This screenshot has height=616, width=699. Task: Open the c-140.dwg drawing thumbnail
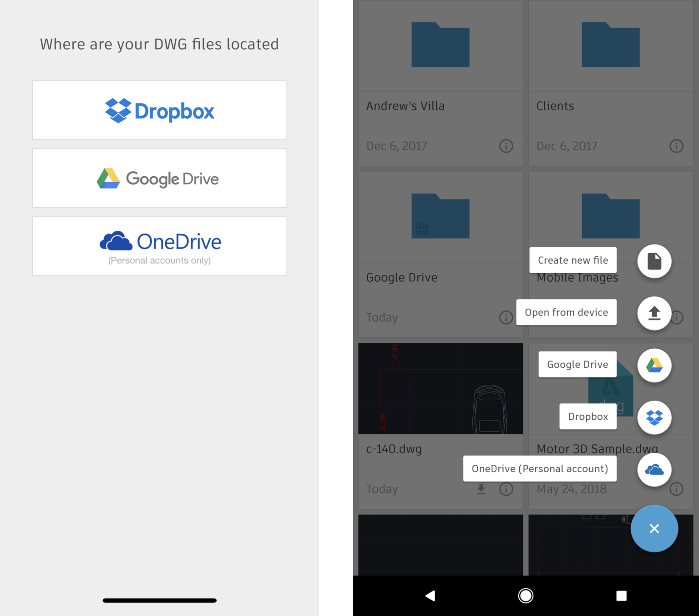(x=440, y=388)
